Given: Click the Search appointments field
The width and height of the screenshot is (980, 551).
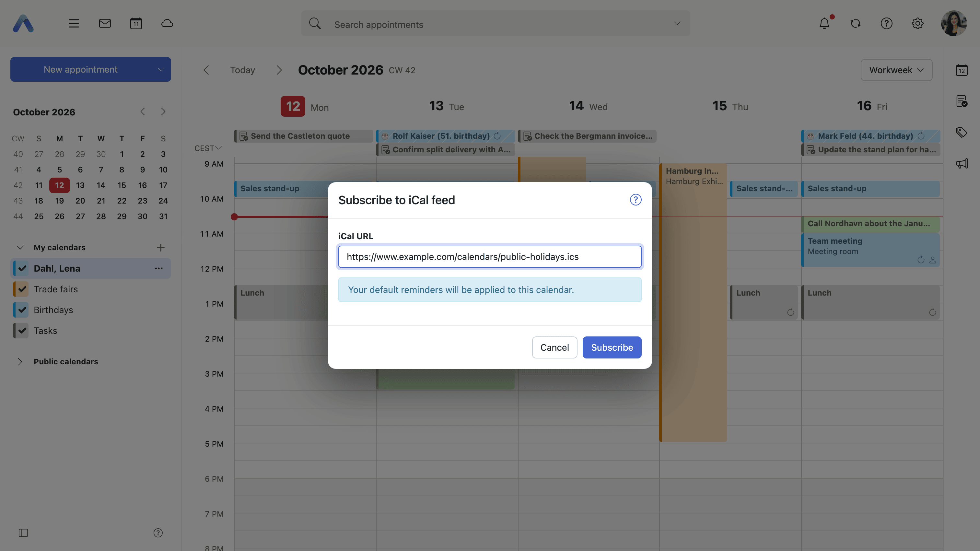Looking at the screenshot, I should click(495, 24).
